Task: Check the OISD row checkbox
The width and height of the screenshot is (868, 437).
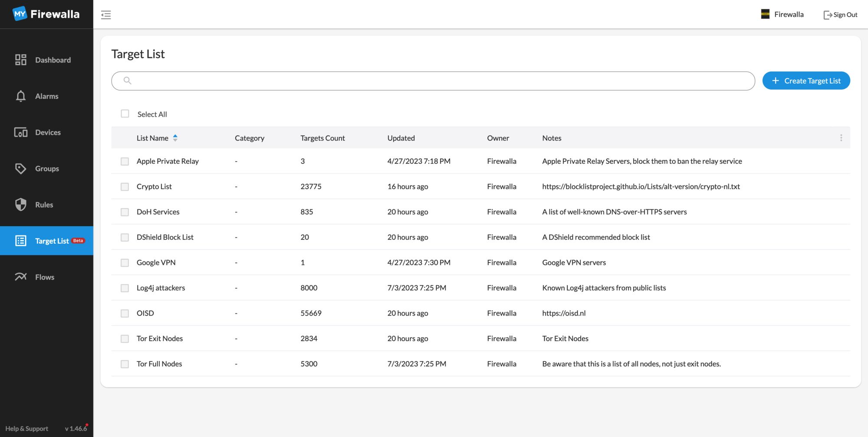Action: click(x=125, y=313)
